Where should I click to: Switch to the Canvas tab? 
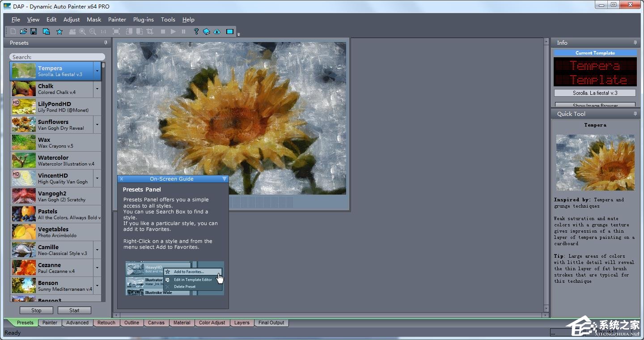pos(157,323)
